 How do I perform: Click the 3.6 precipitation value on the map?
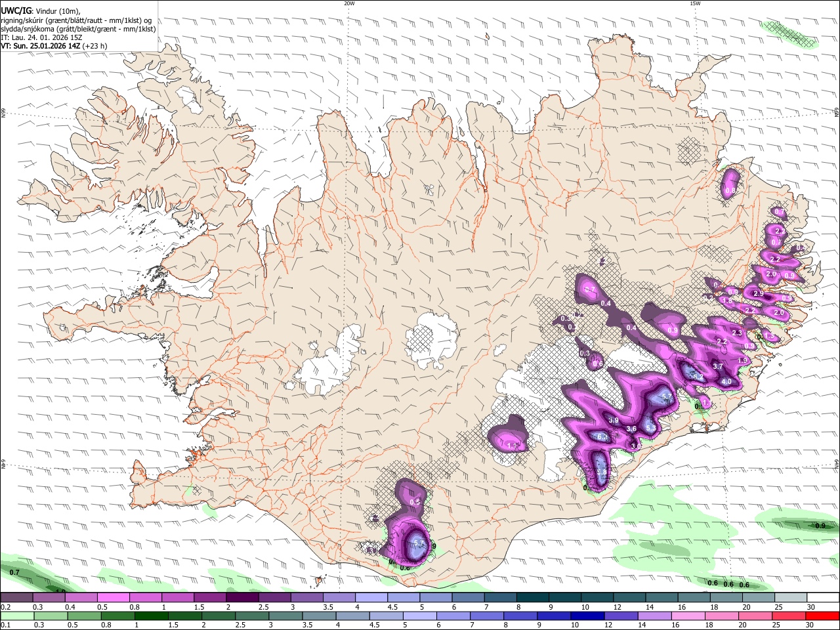pyautogui.click(x=631, y=429)
